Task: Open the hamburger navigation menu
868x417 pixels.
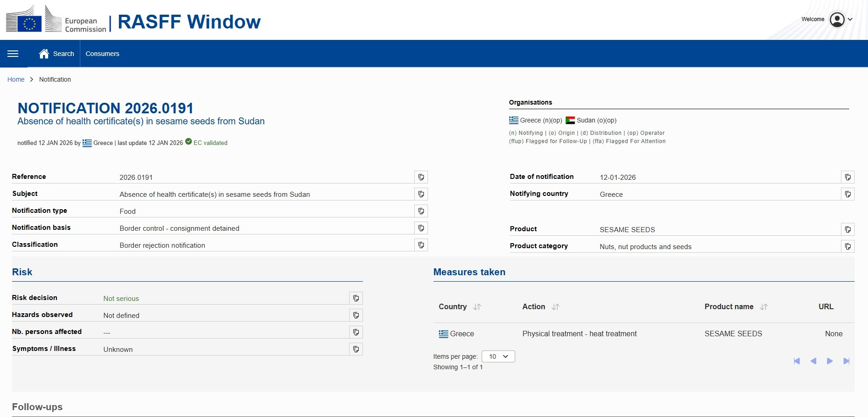Action: [13, 54]
